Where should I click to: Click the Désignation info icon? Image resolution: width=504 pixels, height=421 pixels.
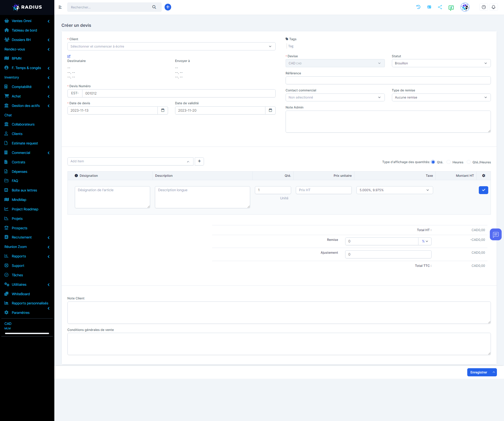tap(76, 176)
